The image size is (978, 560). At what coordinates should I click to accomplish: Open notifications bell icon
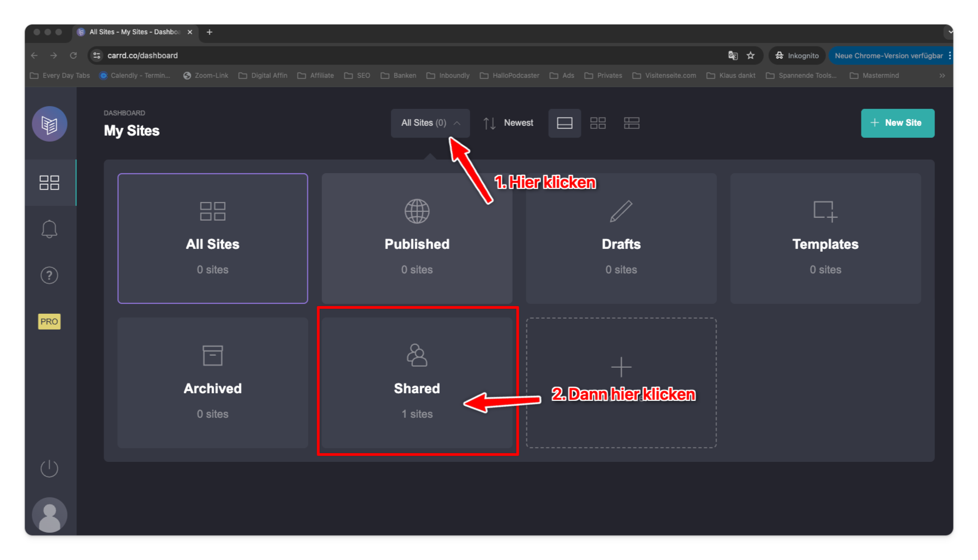pyautogui.click(x=49, y=229)
